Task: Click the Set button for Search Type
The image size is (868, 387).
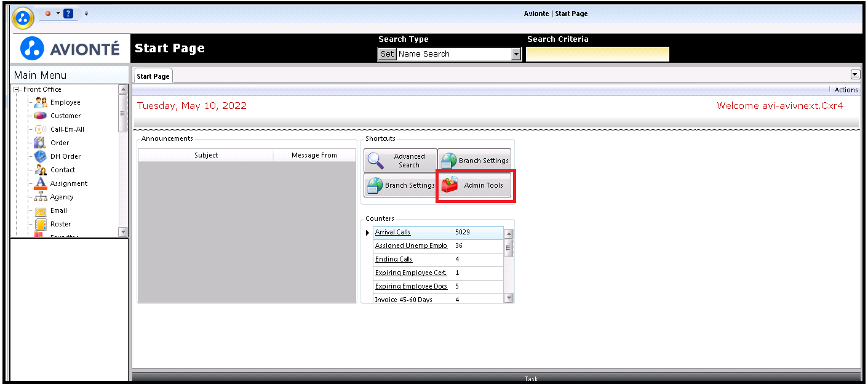Action: [387, 54]
